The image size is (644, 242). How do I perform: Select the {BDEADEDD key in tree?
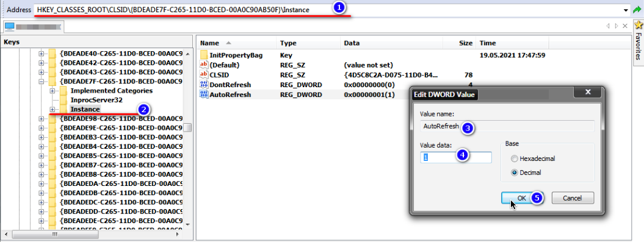(x=121, y=212)
